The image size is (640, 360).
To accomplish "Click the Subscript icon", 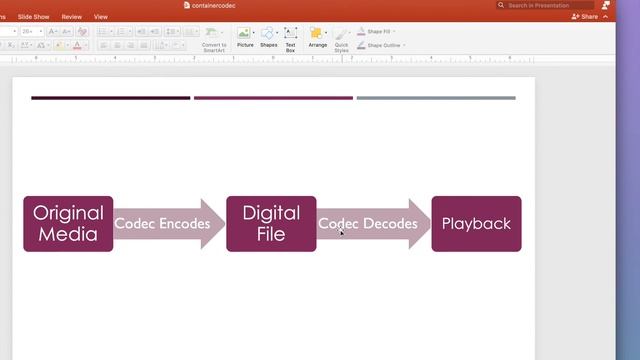I will pos(11,45).
